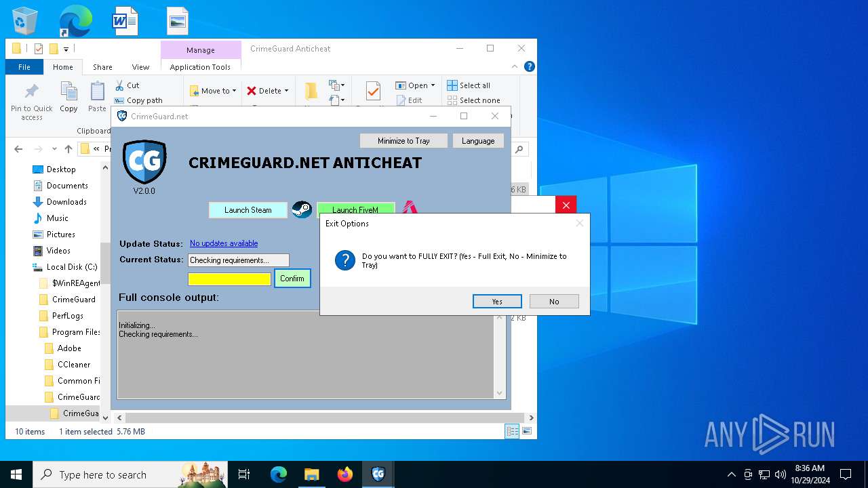
Task: Open Microsoft Edge desktop shortcut
Action: pyautogui.click(x=75, y=20)
